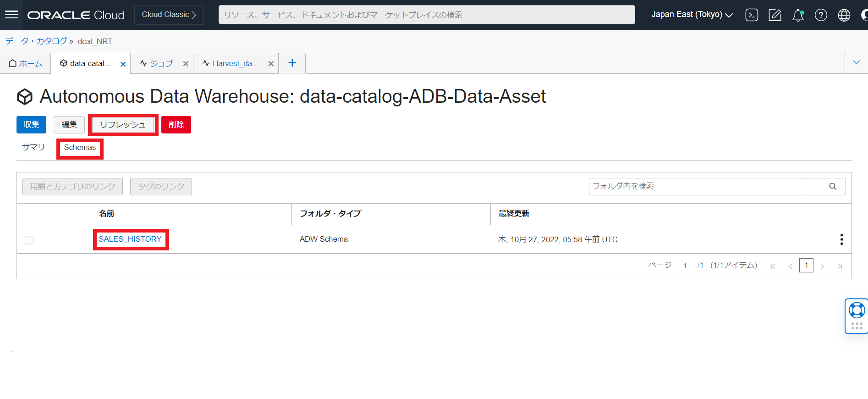
Task: Add a new tab with plus icon
Action: [292, 63]
